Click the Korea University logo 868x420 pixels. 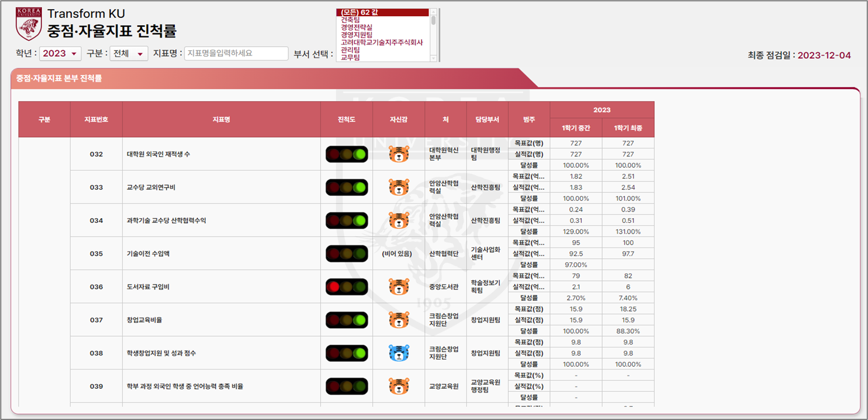tap(29, 24)
